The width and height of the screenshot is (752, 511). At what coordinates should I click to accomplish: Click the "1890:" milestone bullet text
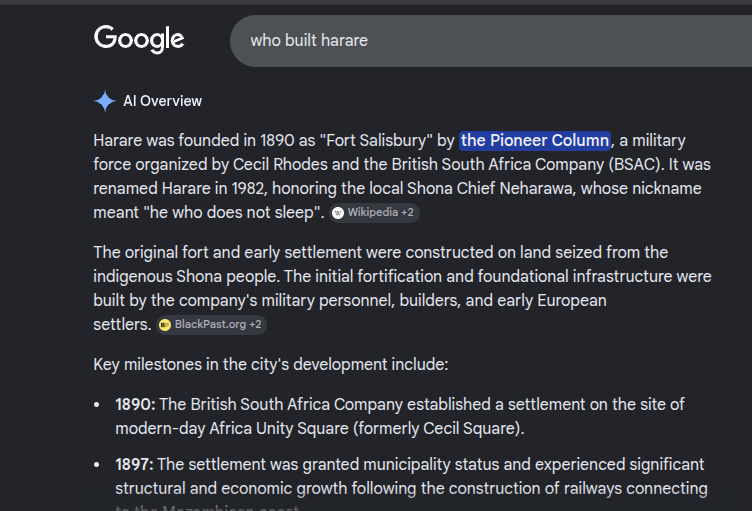tap(135, 404)
